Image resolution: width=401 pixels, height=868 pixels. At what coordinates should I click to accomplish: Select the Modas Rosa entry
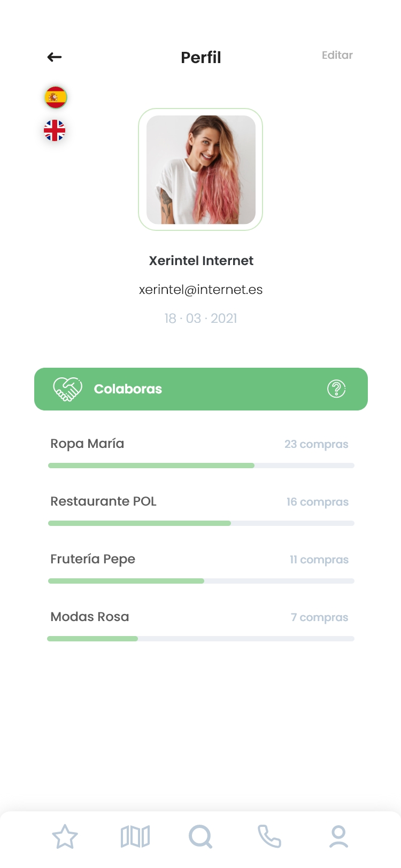tap(90, 617)
